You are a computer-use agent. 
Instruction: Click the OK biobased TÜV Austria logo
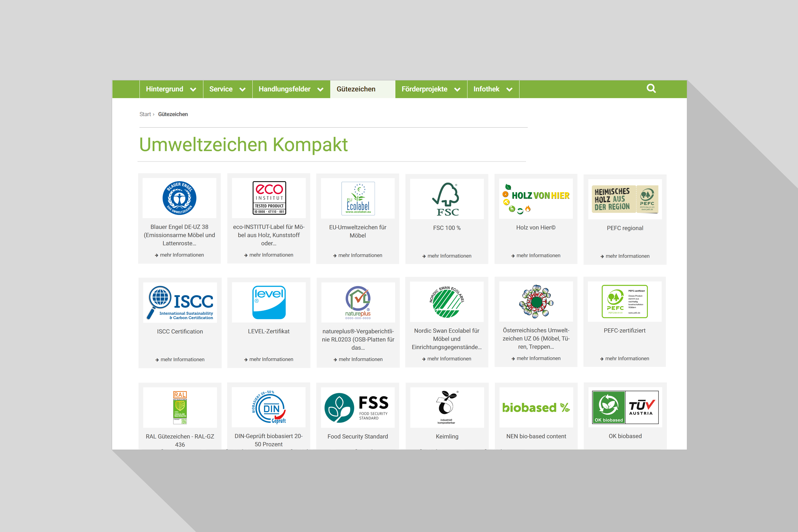click(625, 407)
